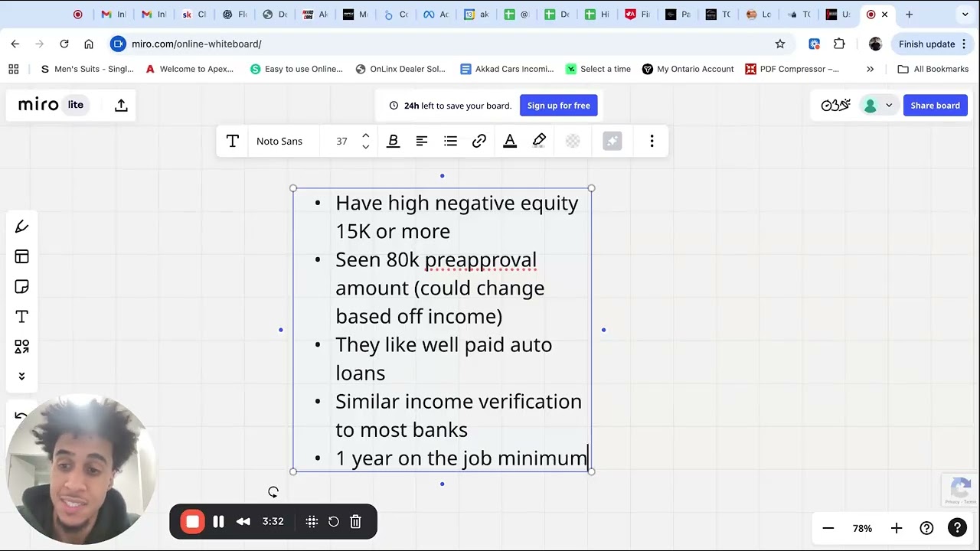Pause the screen recording
Screen dimensions: 980x551
[x=218, y=522]
